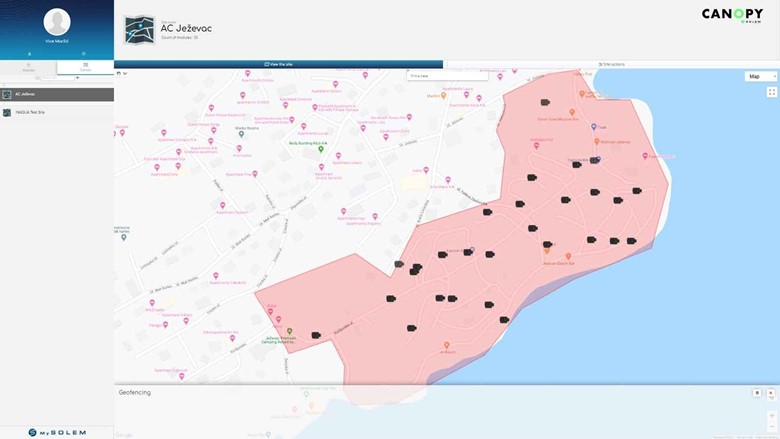Select HADRIA Test Site in the list
The width and height of the screenshot is (780, 439).
[x=57, y=113]
